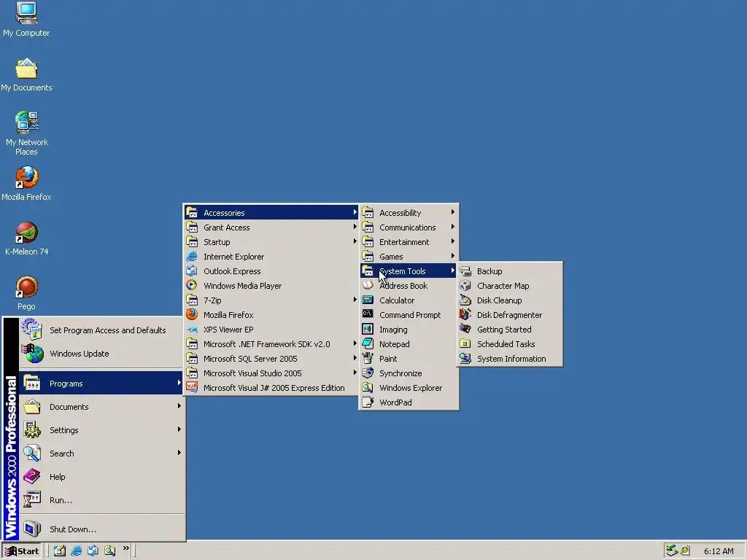
Task: Choose Run... from Start menu
Action: click(x=101, y=500)
